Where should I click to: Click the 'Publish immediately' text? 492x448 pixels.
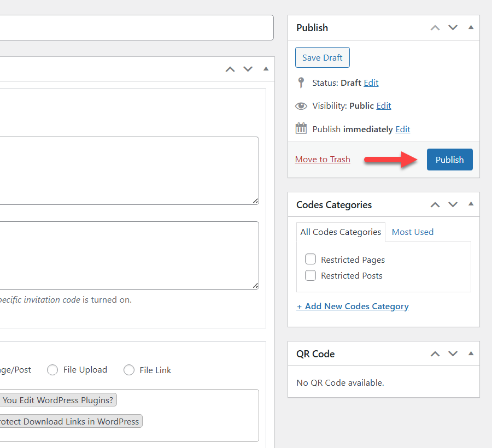[x=353, y=129]
